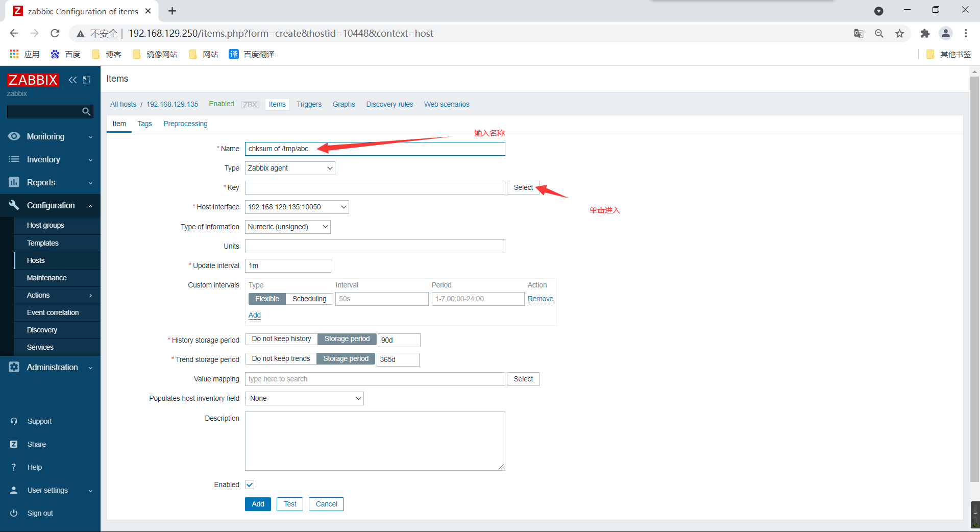The image size is (980, 532).
Task: Open the Triggers tab for this host
Action: (309, 104)
